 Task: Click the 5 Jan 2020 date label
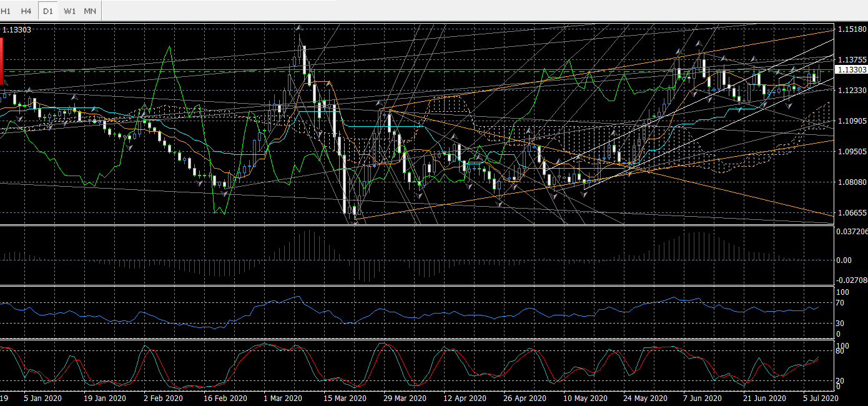tap(42, 398)
